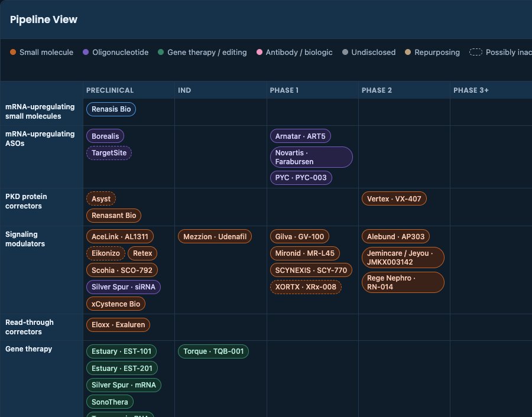
Task: Click the Gene therapy row label
Action: click(29, 349)
